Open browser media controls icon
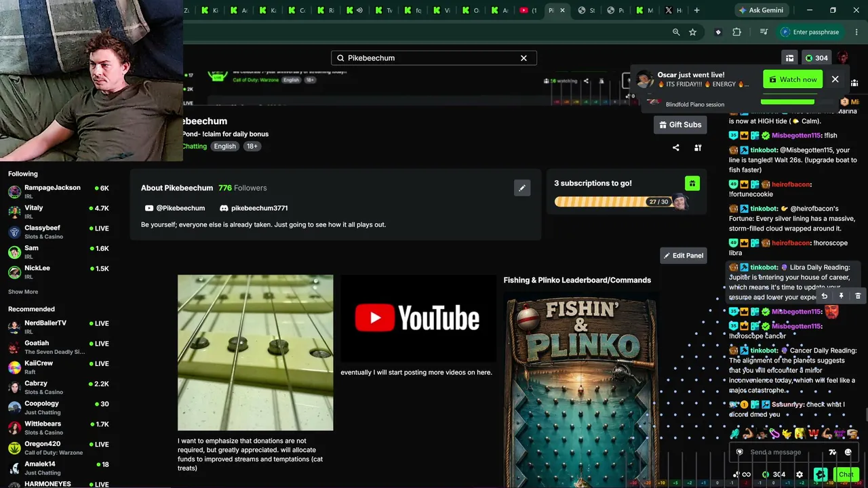 click(x=764, y=32)
